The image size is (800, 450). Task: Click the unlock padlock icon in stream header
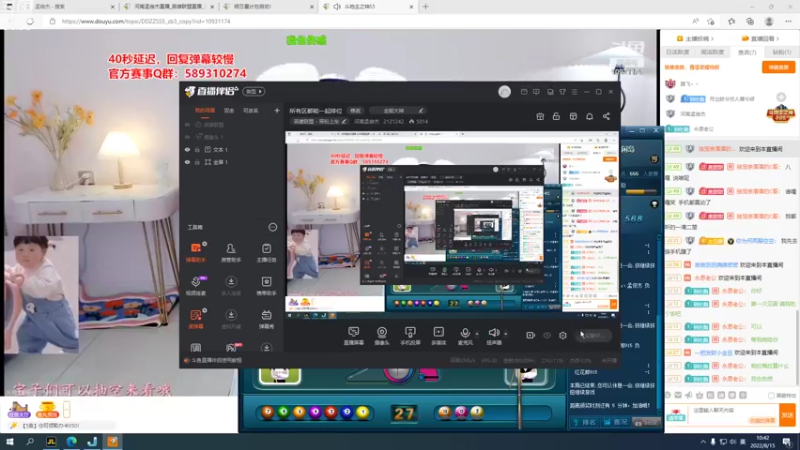(x=556, y=116)
